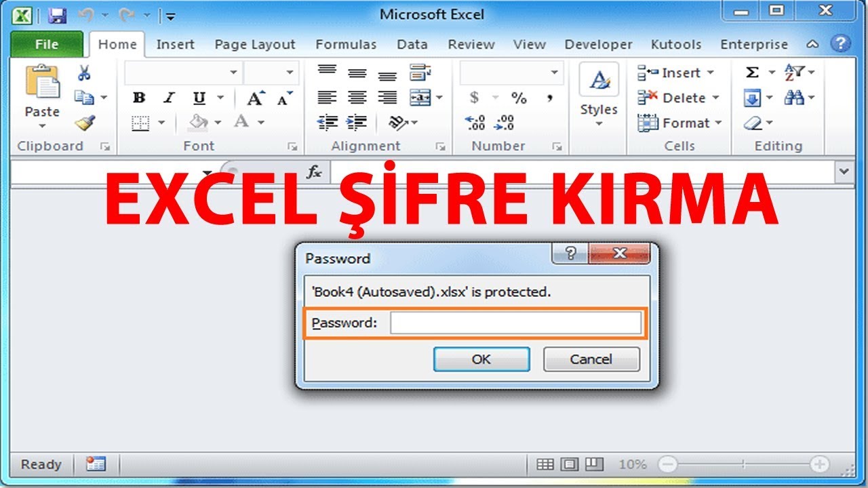Toggle Underline formatting
The image size is (868, 488).
199,98
